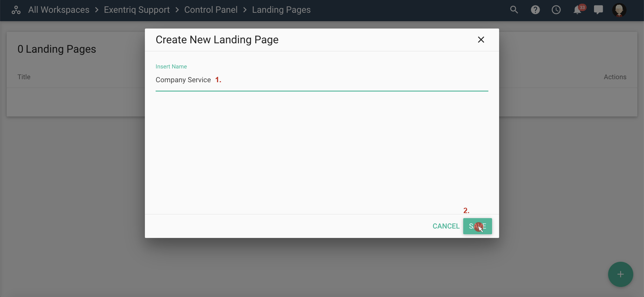Click the Actions column header
The image size is (644, 297).
point(615,77)
